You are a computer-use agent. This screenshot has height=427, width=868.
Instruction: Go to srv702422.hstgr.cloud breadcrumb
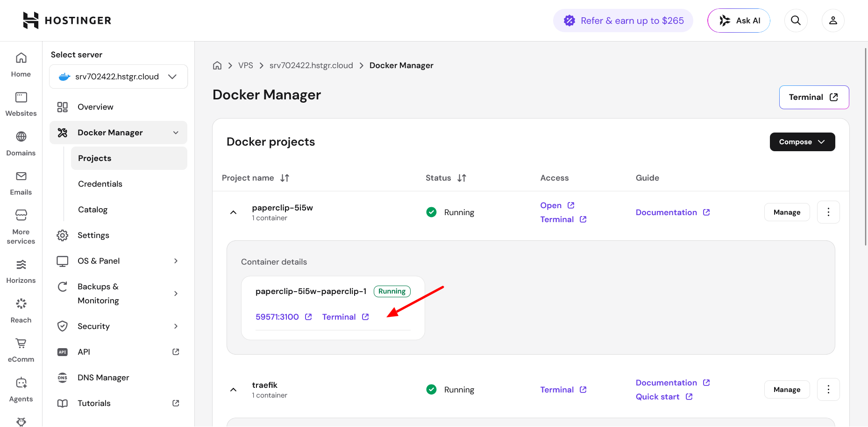pyautogui.click(x=311, y=65)
